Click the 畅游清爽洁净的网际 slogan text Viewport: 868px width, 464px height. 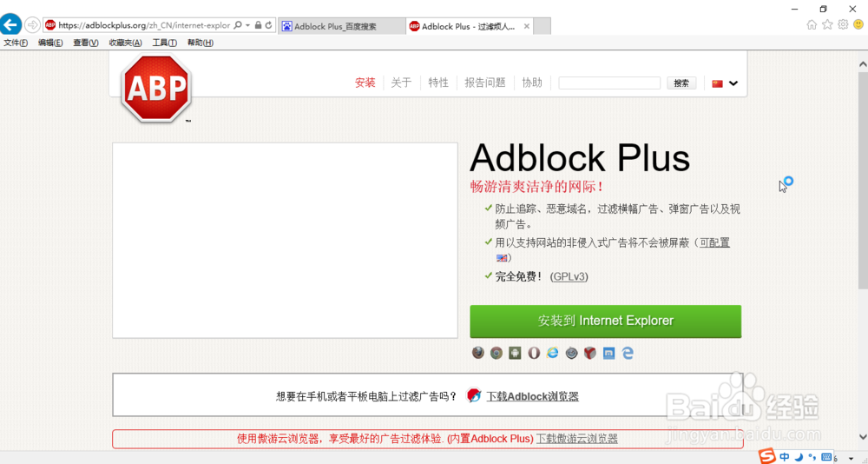click(537, 187)
